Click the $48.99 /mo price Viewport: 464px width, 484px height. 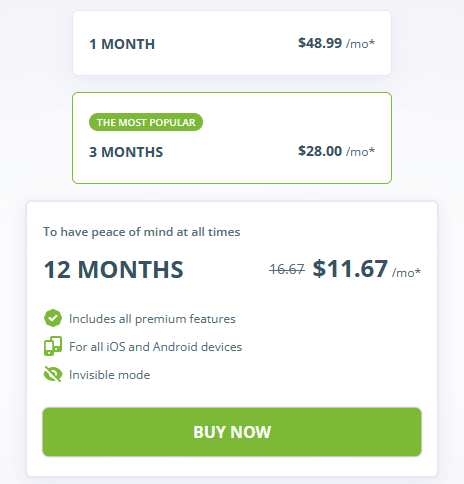[x=336, y=43]
